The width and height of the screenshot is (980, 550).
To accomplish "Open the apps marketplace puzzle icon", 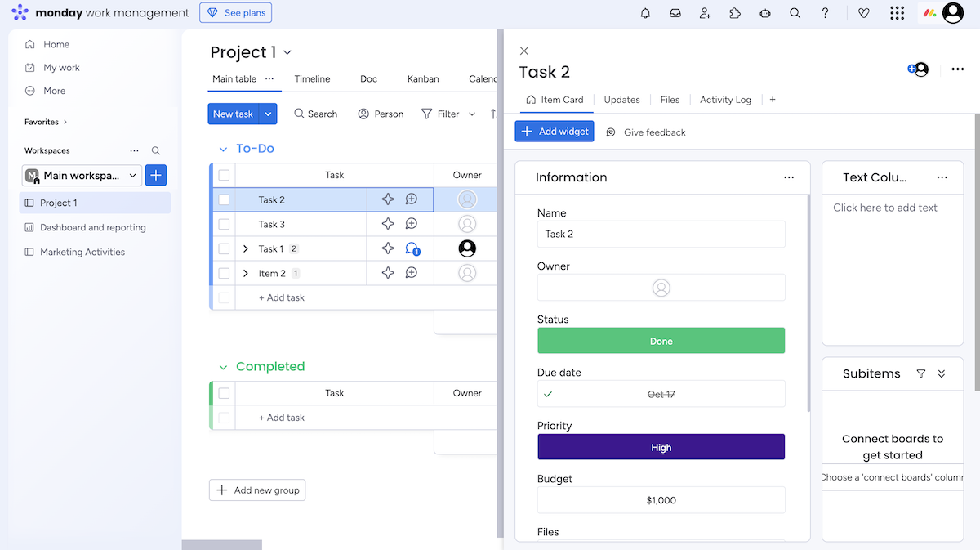I will coord(735,13).
